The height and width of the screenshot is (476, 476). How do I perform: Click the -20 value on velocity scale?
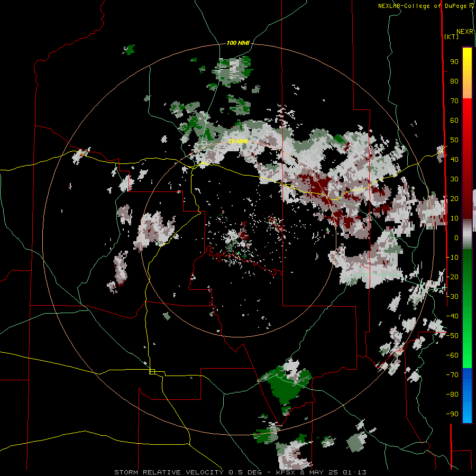[x=452, y=277]
